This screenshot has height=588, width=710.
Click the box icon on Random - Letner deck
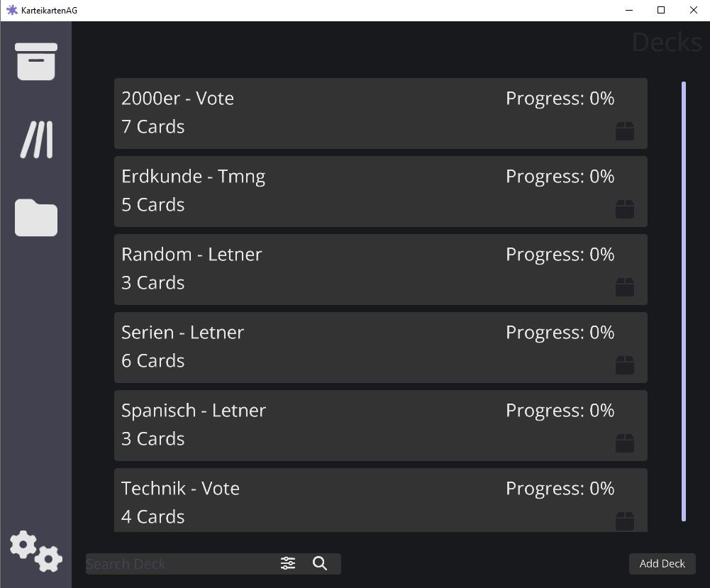pyautogui.click(x=624, y=287)
